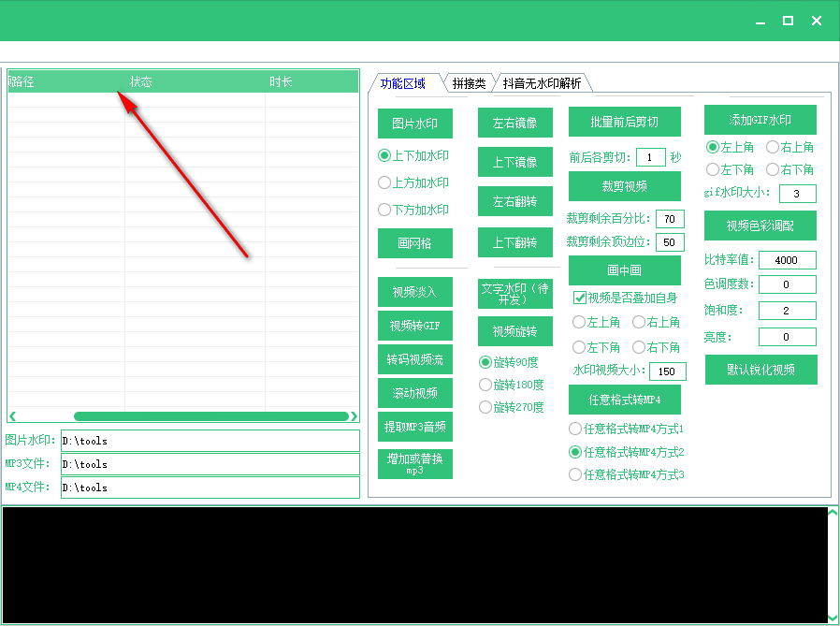Click the file list horizontal scrollbar

[x=211, y=416]
